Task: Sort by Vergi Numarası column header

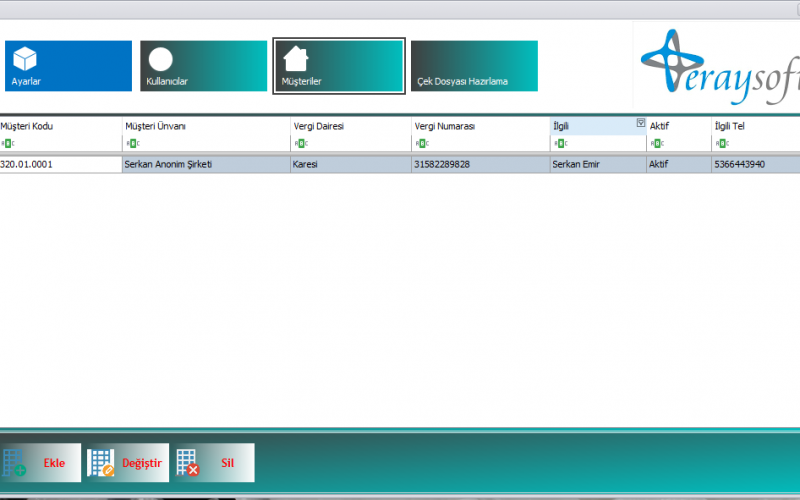Action: 479,126
